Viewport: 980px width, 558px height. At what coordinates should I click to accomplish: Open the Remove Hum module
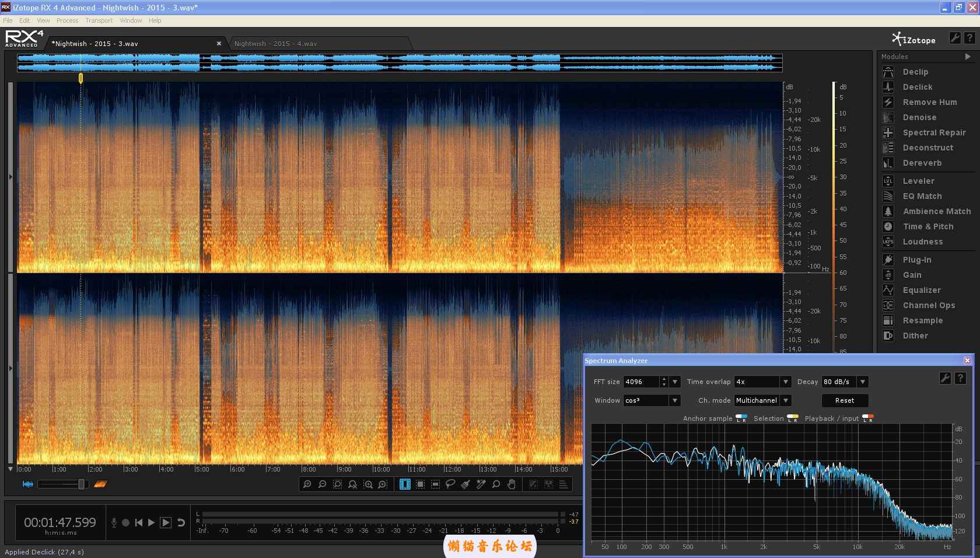point(929,102)
